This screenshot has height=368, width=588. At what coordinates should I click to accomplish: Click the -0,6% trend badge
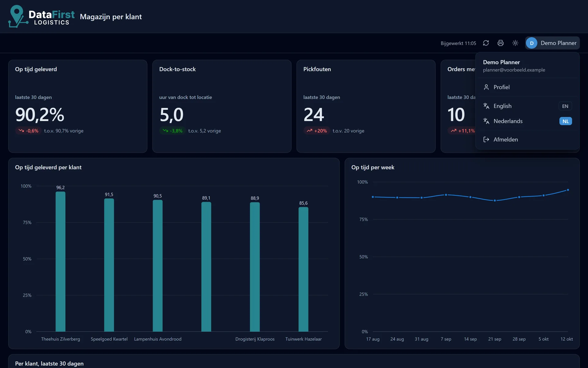pos(28,131)
